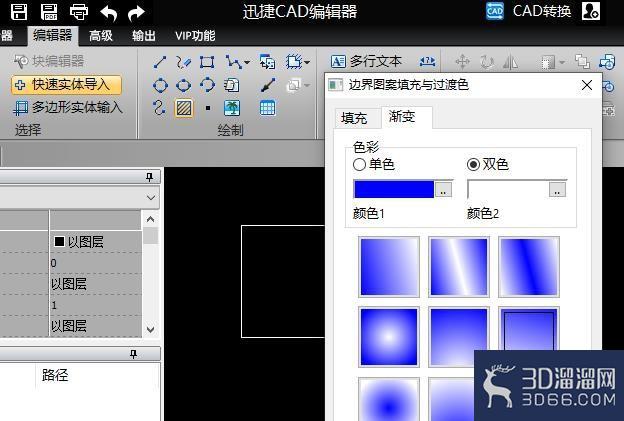
Task: Click 多边形实体输入 button
Action: [x=68, y=107]
